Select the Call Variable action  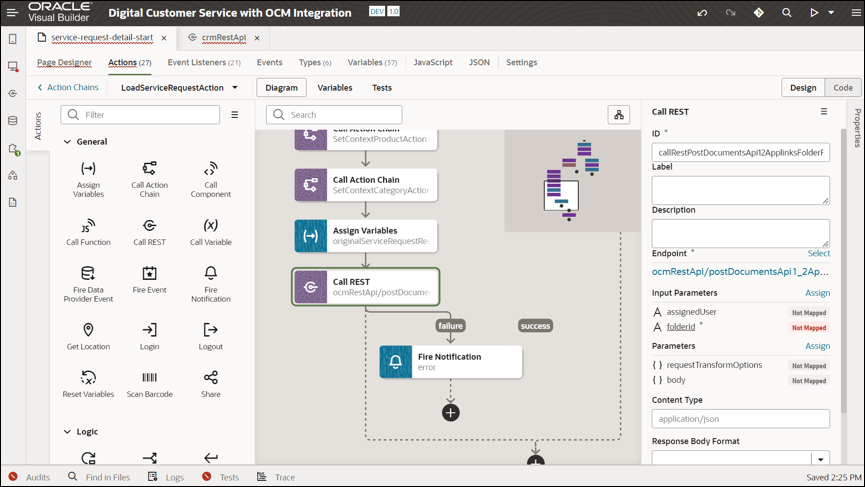tap(211, 232)
